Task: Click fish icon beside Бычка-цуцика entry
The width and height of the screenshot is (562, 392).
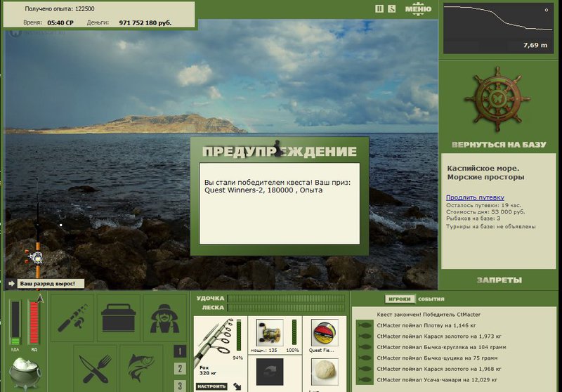Action: pyautogui.click(x=365, y=358)
